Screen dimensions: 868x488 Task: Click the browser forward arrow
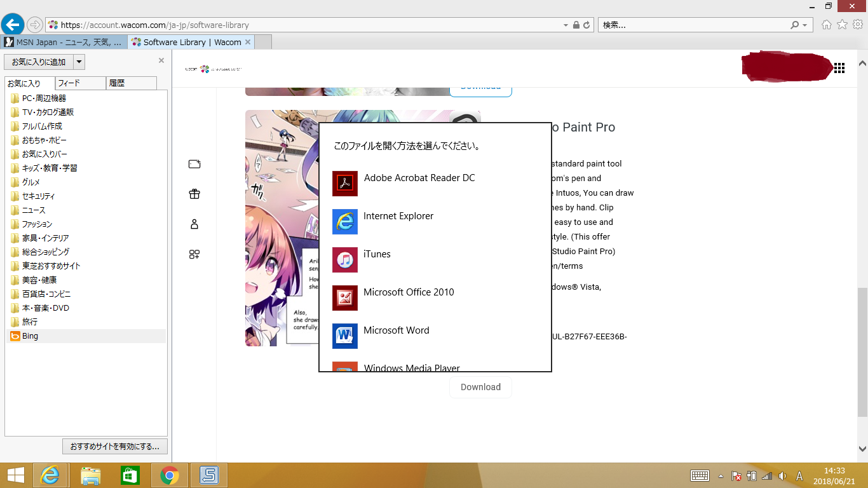pyautogui.click(x=35, y=25)
